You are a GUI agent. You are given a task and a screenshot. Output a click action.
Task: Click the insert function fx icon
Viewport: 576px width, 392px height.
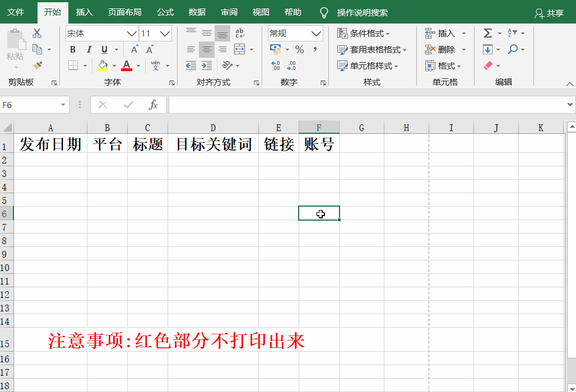153,105
